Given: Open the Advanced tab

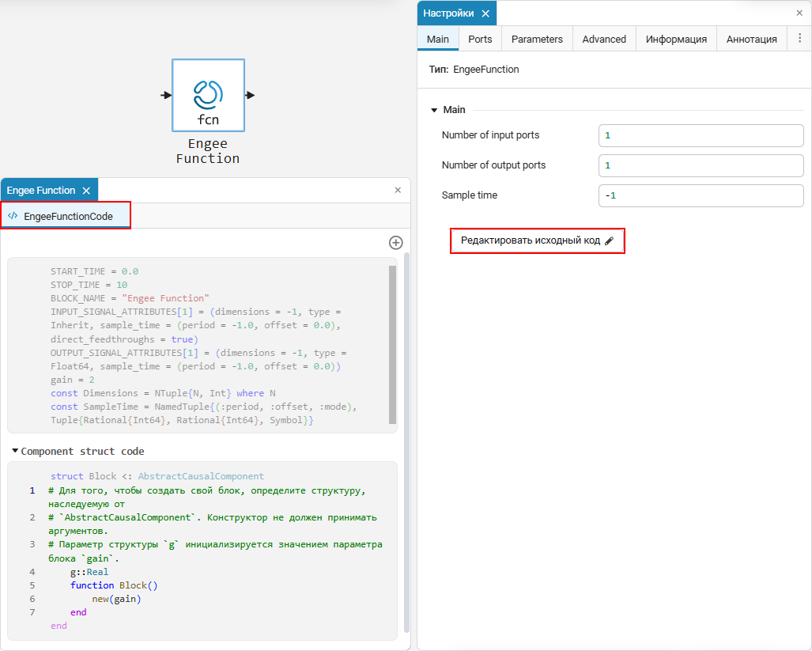Looking at the screenshot, I should [x=604, y=40].
